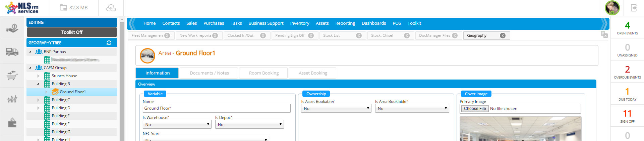The image size is (644, 141).
Task: Collapse the CAFM Group tree node
Action: pyautogui.click(x=30, y=68)
